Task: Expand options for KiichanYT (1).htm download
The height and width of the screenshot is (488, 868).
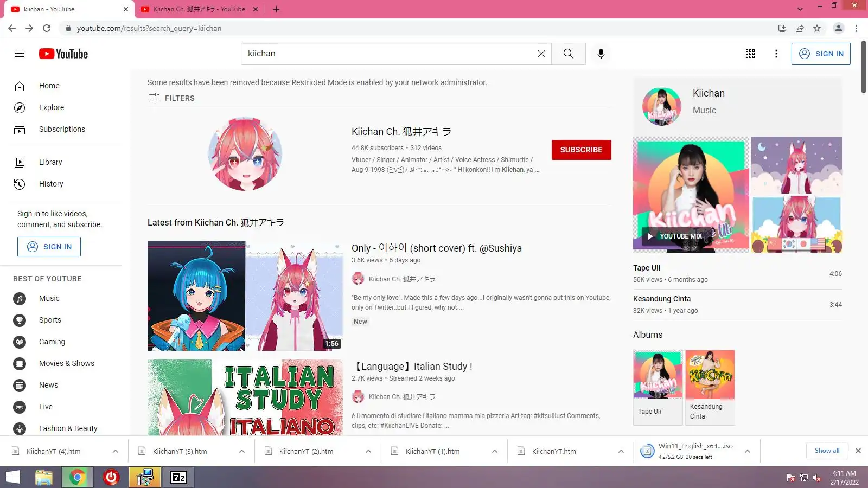Action: tap(495, 451)
